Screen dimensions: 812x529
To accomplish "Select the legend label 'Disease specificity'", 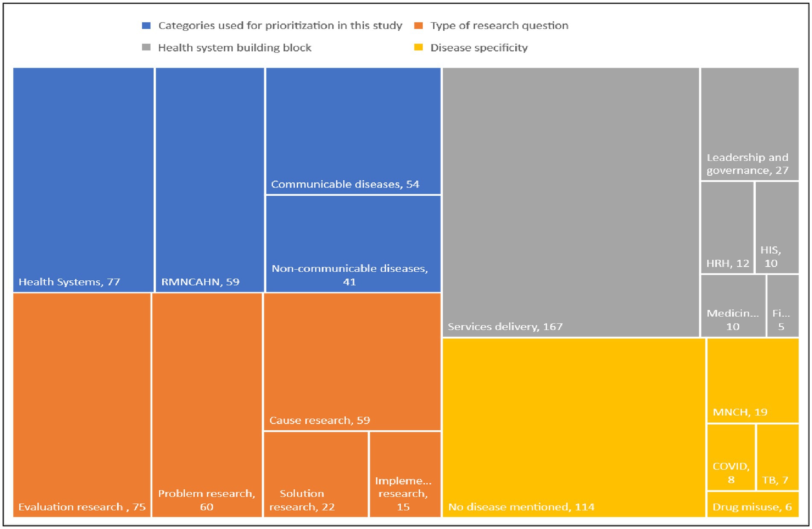I will [x=479, y=47].
